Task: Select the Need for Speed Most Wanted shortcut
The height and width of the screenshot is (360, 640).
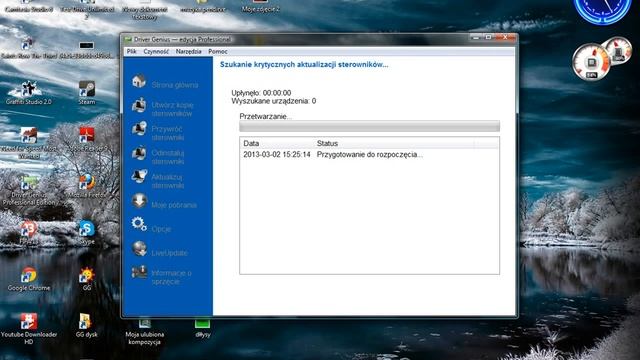Action: pyautogui.click(x=29, y=142)
